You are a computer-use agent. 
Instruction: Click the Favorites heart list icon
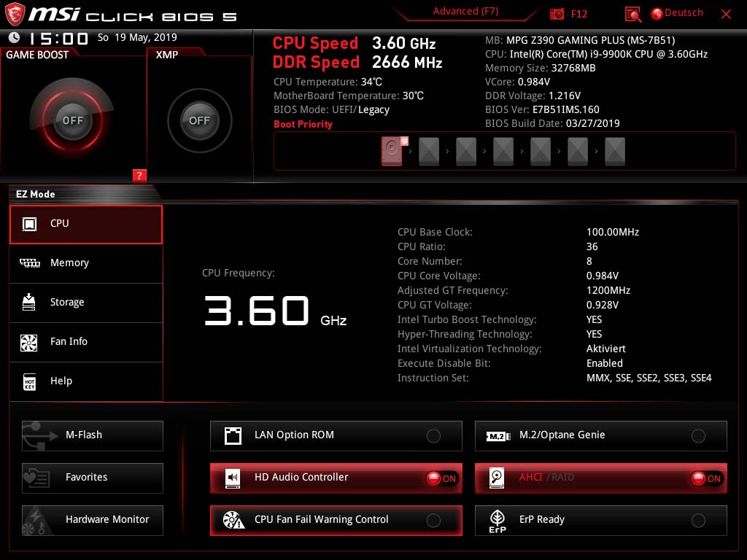[36, 477]
